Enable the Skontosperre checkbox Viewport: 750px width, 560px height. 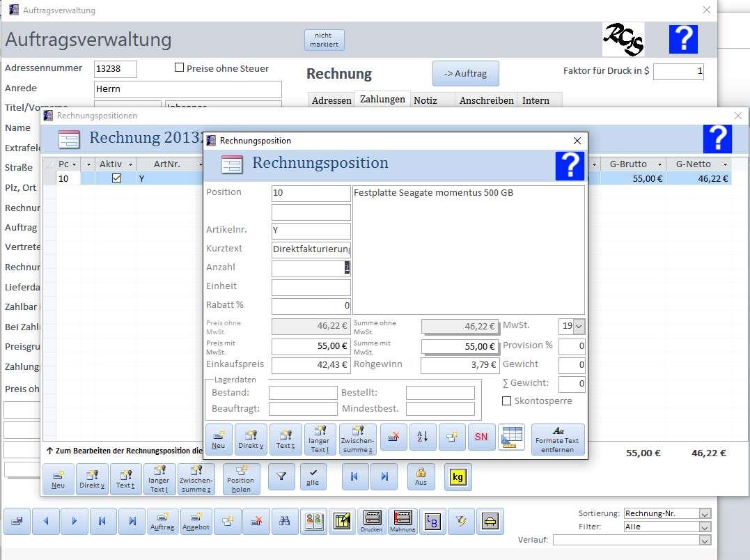pyautogui.click(x=507, y=401)
